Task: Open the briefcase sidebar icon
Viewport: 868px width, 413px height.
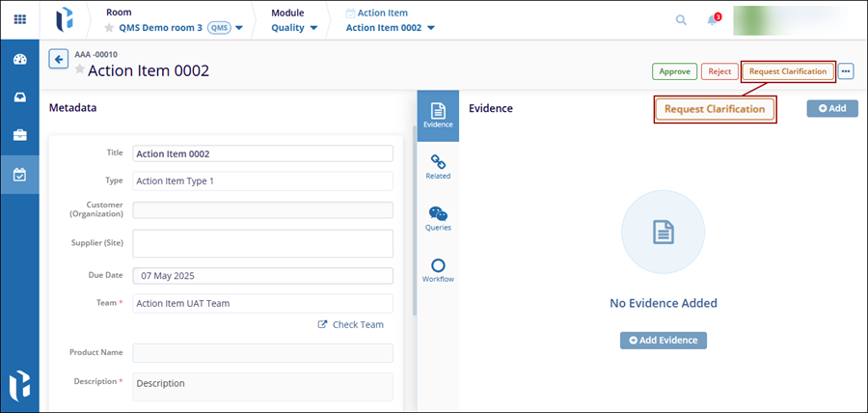Action: (19, 136)
